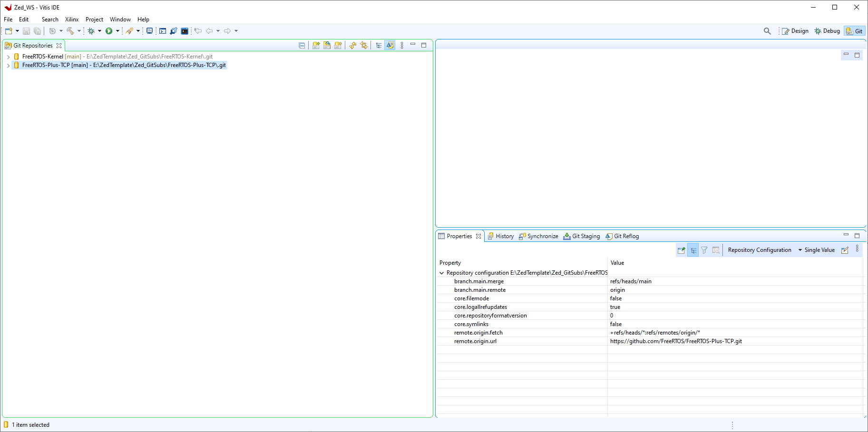
Task: Open the Back history dropdown arrow
Action: (x=218, y=31)
